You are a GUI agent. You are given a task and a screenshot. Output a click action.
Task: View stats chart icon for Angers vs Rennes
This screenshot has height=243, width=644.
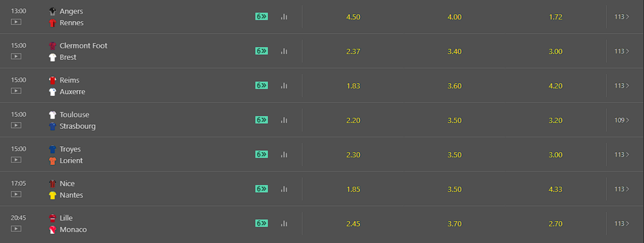pos(284,17)
